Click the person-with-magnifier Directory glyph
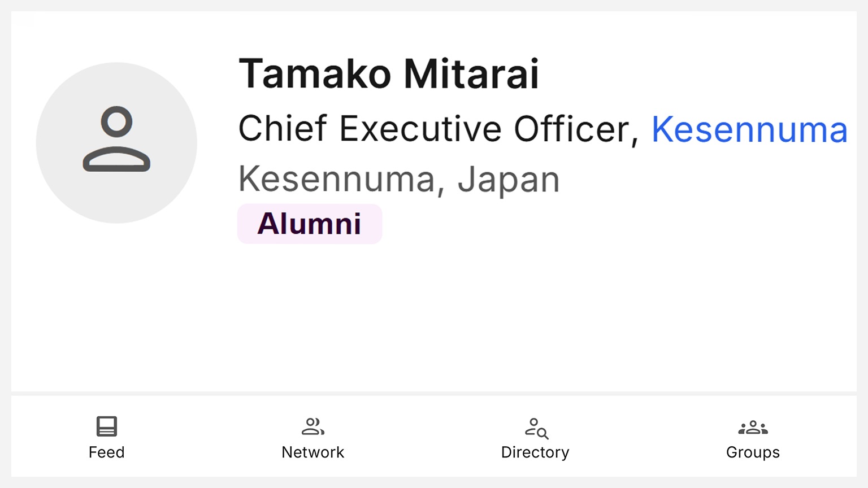The image size is (868, 488). click(535, 428)
